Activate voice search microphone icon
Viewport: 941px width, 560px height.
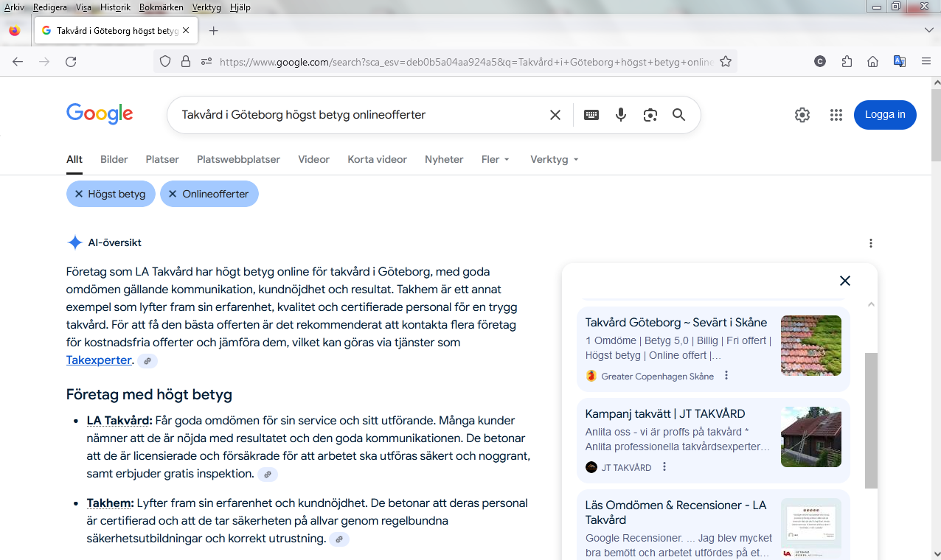621,115
